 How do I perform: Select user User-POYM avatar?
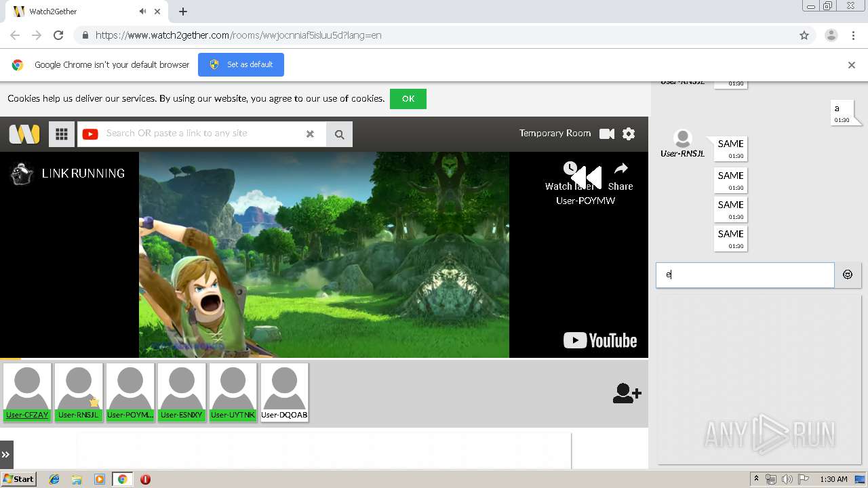pyautogui.click(x=130, y=392)
